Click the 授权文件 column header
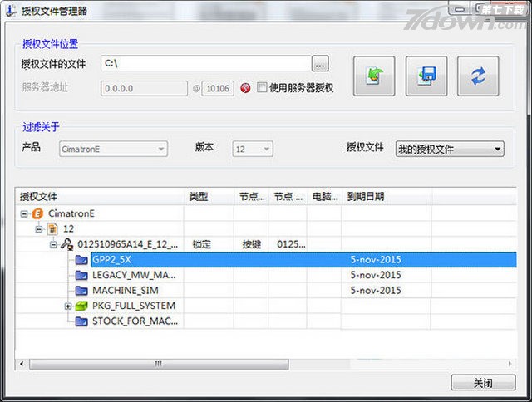 (101, 196)
